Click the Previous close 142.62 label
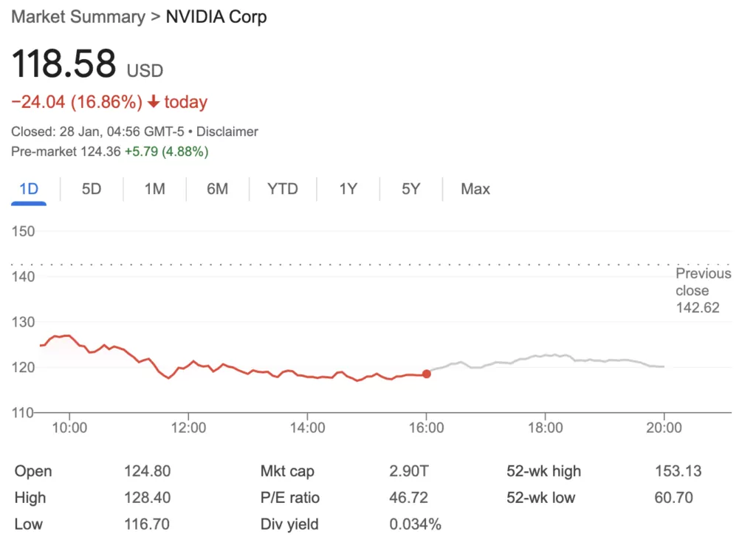 [703, 290]
